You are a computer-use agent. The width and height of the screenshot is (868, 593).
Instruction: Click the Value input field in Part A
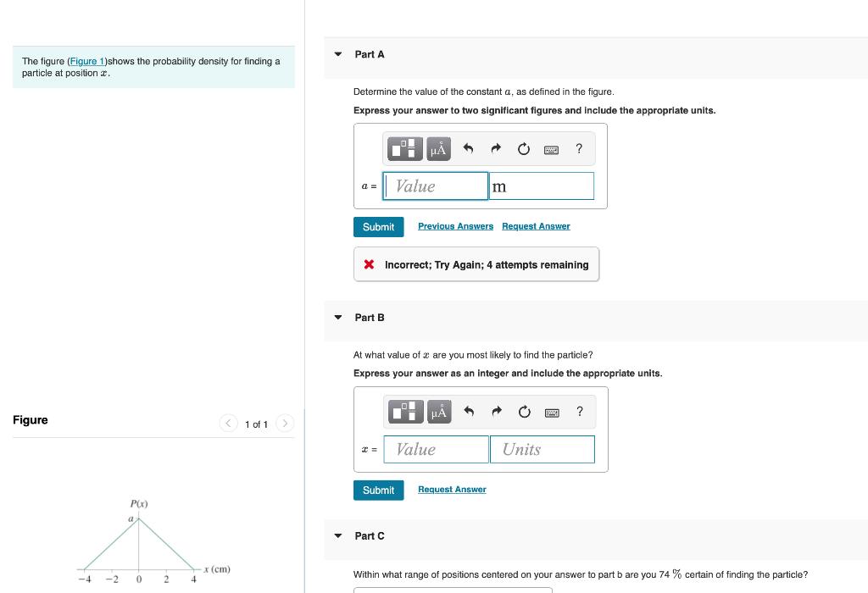(436, 186)
